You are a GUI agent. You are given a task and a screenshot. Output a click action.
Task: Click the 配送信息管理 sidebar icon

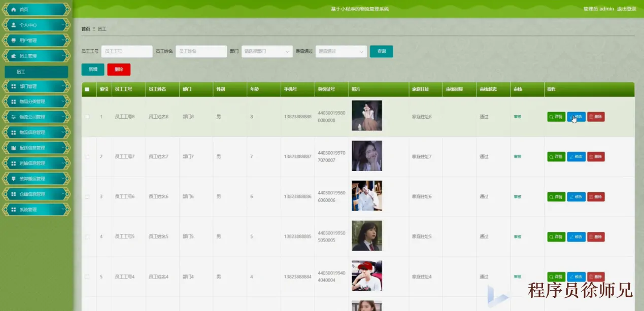[x=14, y=148]
